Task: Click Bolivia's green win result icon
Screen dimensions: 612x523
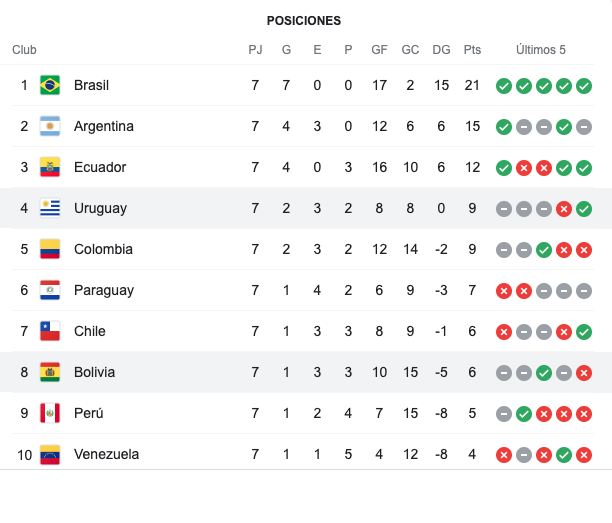Action: click(544, 372)
